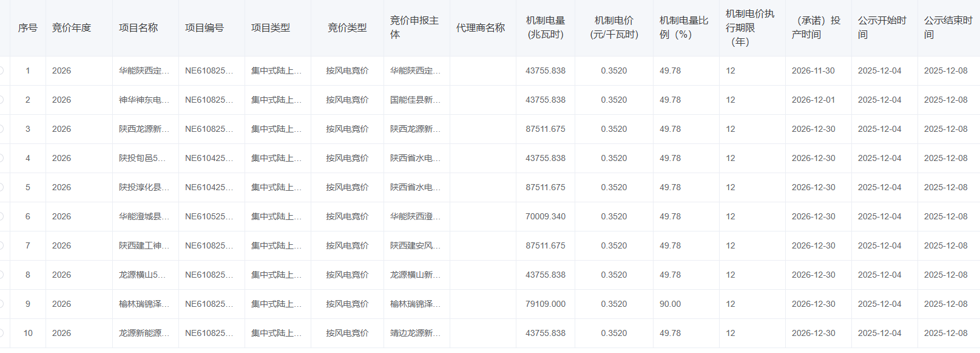This screenshot has height=353, width=980.
Task: Click the 项目编号 column header
Action: [204, 28]
